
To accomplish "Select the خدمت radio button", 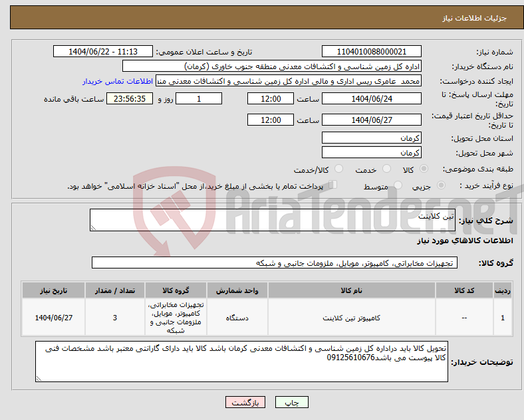I will pyautogui.click(x=386, y=169).
